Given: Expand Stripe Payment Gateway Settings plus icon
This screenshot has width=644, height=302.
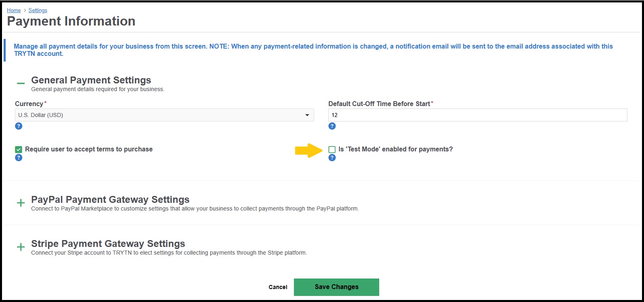Looking at the screenshot, I should (21, 247).
